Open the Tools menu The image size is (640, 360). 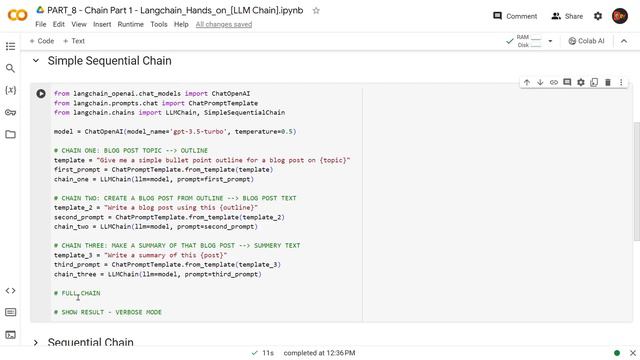coord(159,24)
